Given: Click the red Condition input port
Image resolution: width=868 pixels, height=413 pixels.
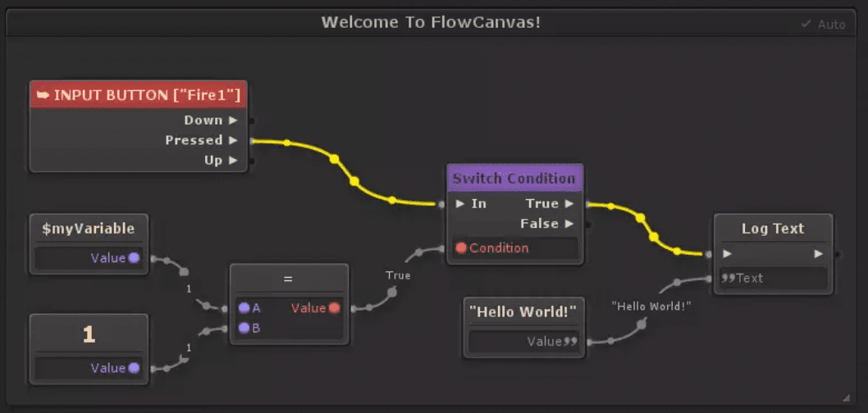Looking at the screenshot, I should point(461,247).
